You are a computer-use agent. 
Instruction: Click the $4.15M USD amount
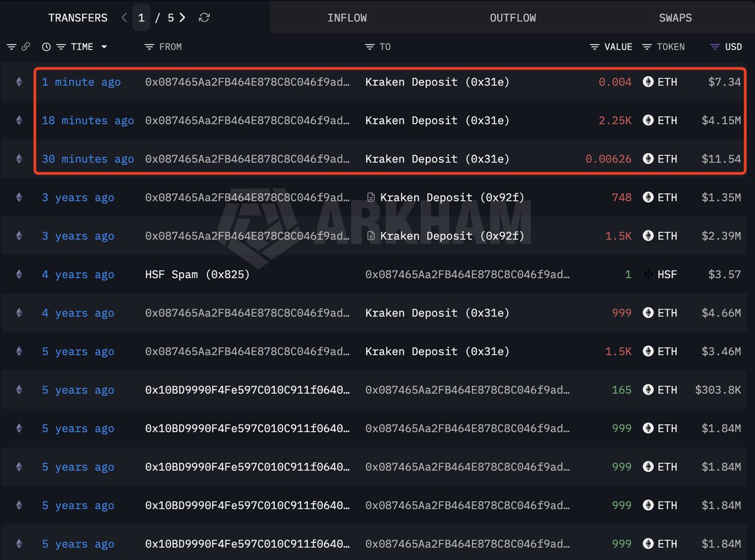(721, 120)
